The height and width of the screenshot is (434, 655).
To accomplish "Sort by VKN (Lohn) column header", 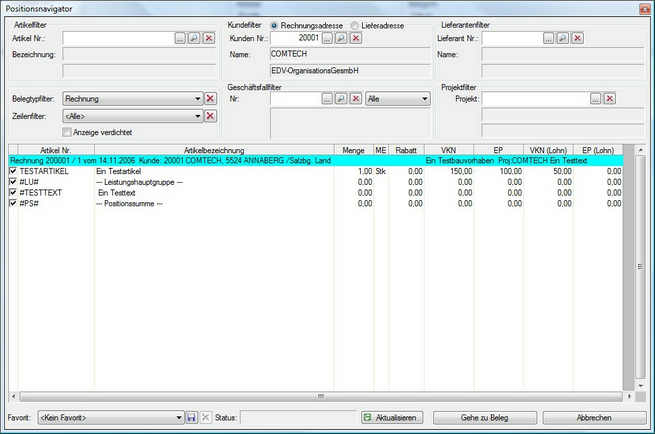I will pyautogui.click(x=548, y=150).
